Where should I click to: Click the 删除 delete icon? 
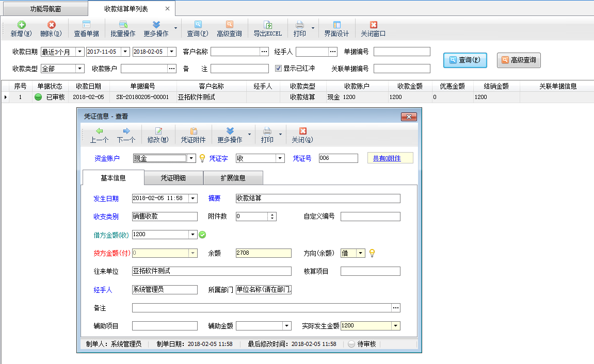coord(51,25)
